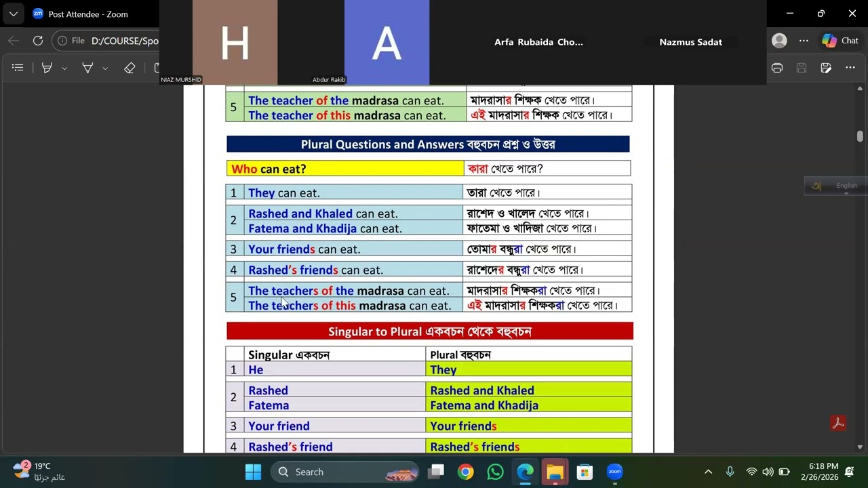The image size is (868, 488).
Task: Click 'Rashed and Khaled can eat.' text
Action: [323, 213]
